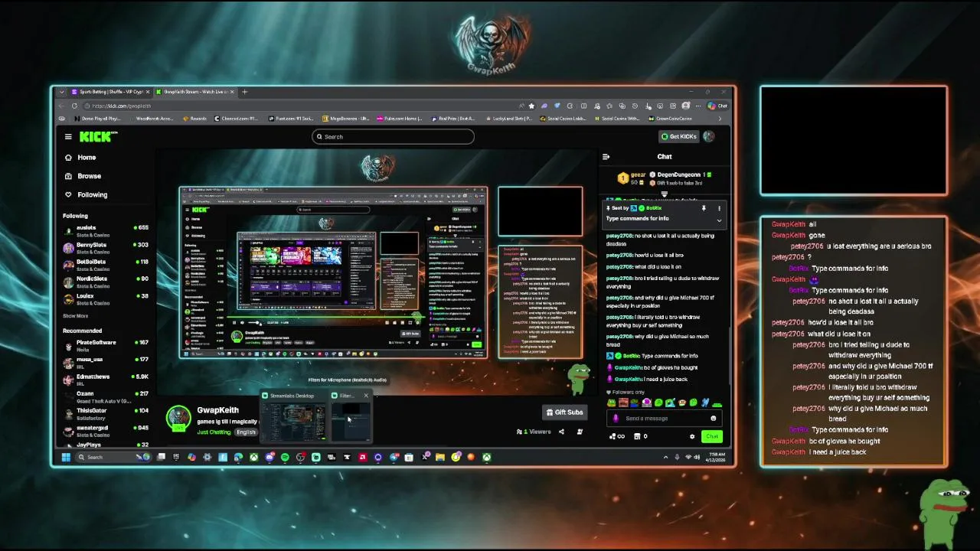Viewport: 980px width, 551px height.
Task: Open a new browser tab
Action: click(244, 92)
